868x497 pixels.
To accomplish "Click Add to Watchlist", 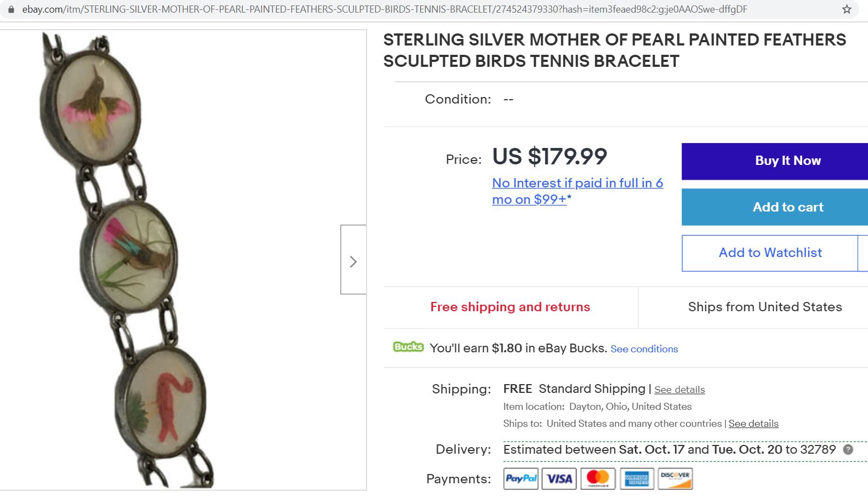I will click(770, 253).
